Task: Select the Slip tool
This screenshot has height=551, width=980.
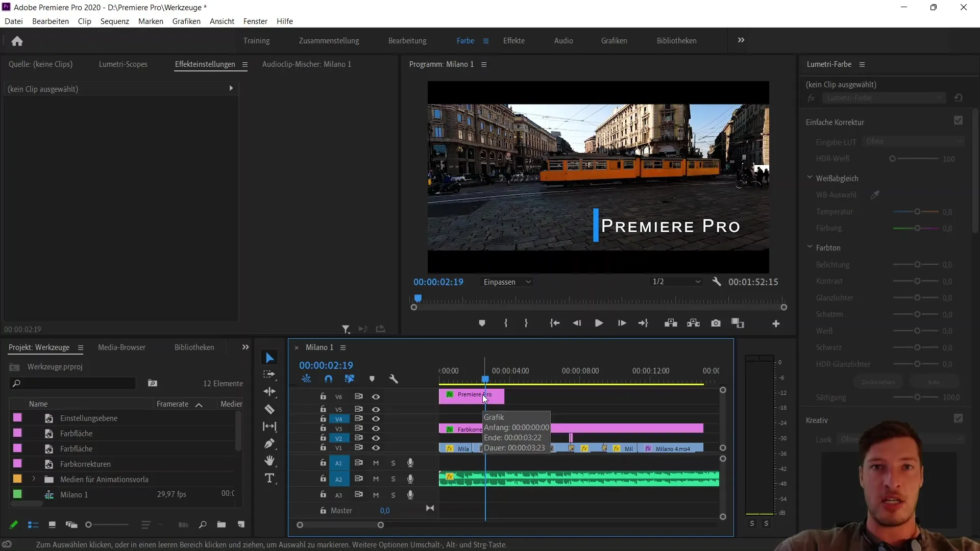Action: 269,427
